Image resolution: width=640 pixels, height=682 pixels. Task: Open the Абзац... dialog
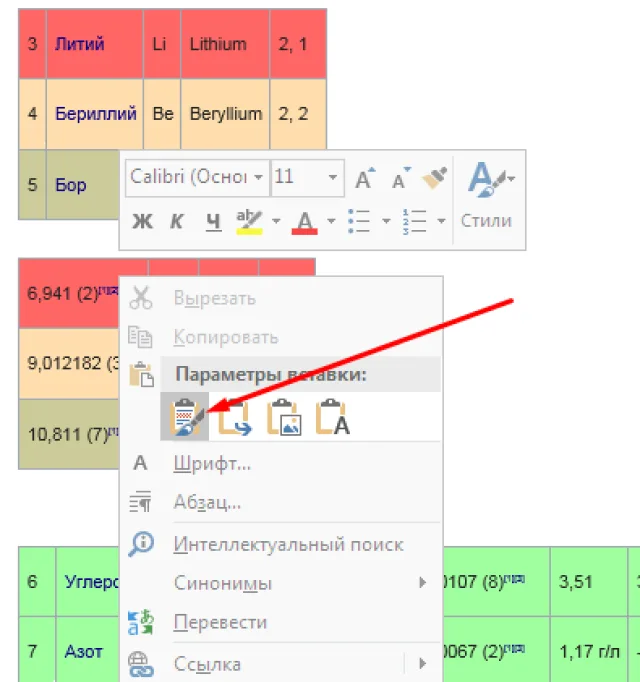pos(281,502)
